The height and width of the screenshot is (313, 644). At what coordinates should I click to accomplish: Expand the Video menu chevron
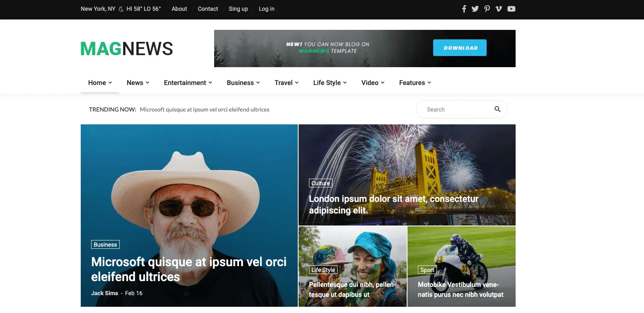383,82
